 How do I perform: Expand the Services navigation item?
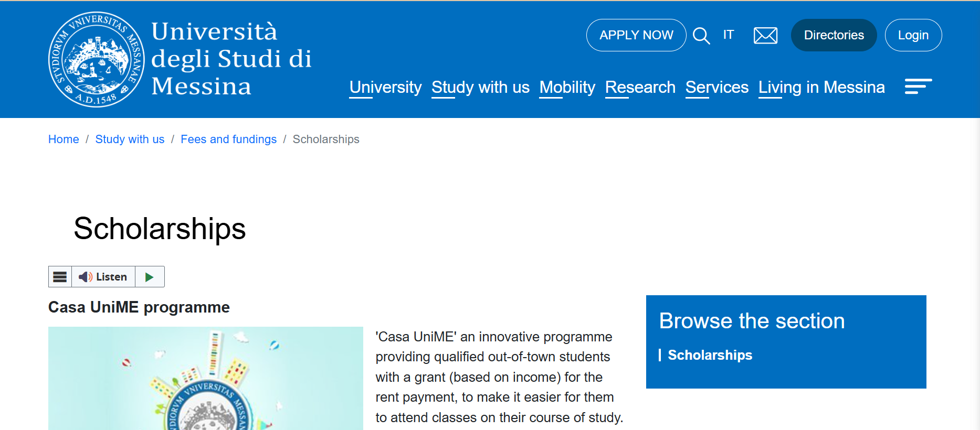(717, 88)
